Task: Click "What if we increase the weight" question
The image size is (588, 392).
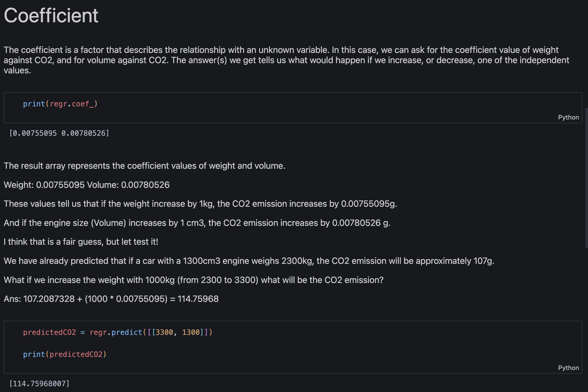Action: pyautogui.click(x=194, y=280)
